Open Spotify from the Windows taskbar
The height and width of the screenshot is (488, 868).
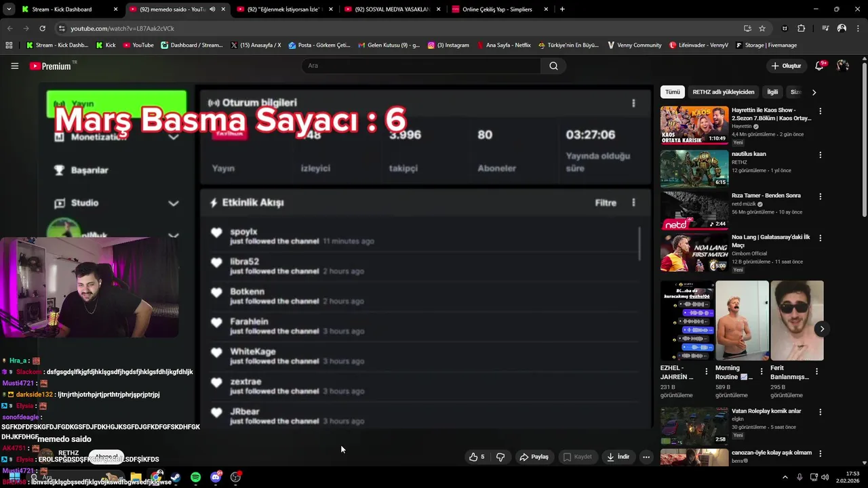[x=195, y=477]
